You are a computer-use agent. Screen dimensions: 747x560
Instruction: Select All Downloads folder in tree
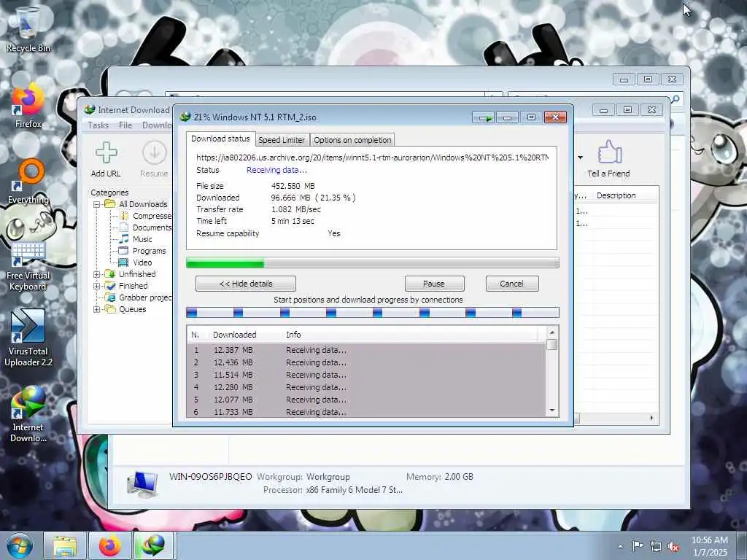pos(136,204)
